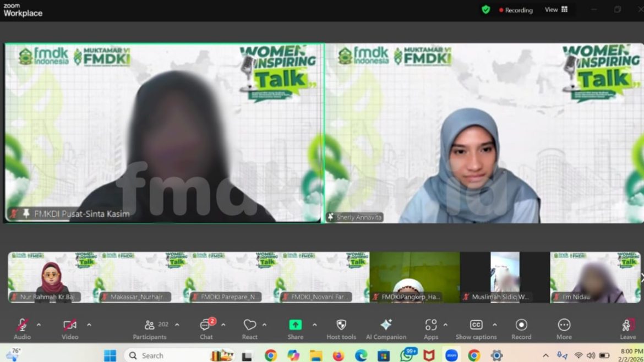Toggle Show captions on

click(x=476, y=325)
